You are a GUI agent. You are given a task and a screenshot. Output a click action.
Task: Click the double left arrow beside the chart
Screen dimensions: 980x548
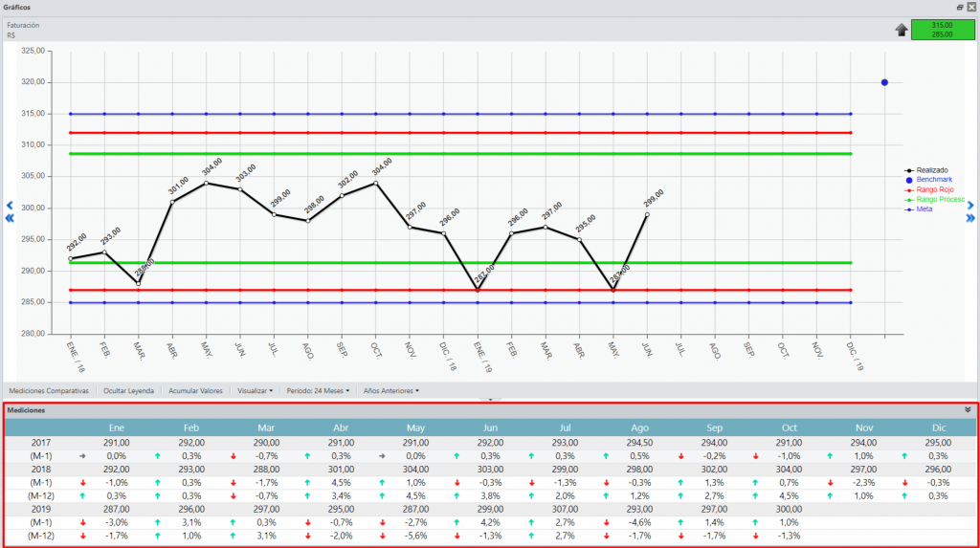[x=10, y=218]
